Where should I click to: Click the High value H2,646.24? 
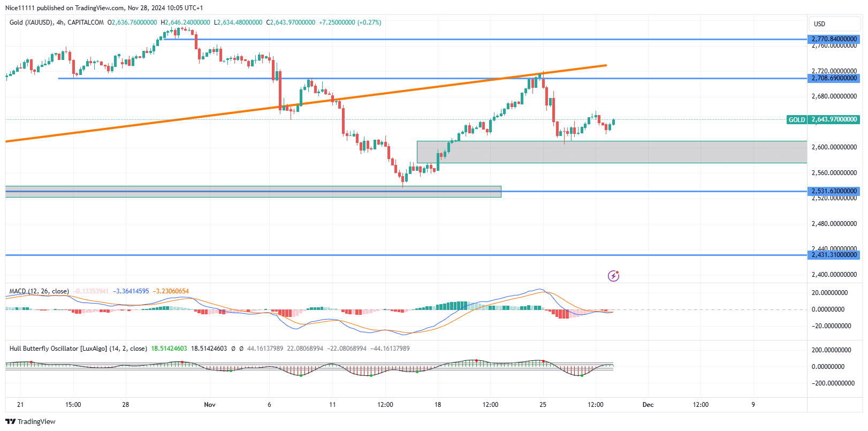pos(185,22)
